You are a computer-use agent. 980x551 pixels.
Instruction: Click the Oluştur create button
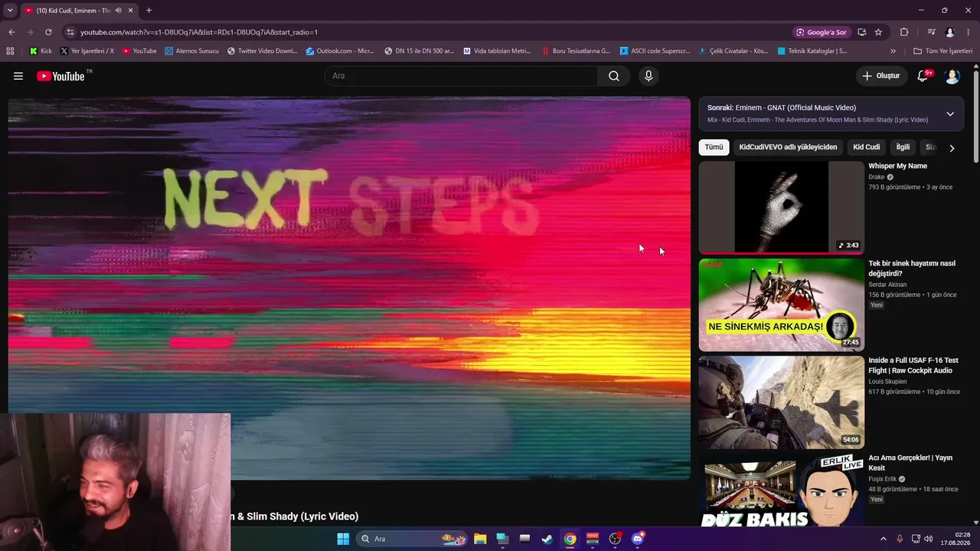[x=881, y=76]
